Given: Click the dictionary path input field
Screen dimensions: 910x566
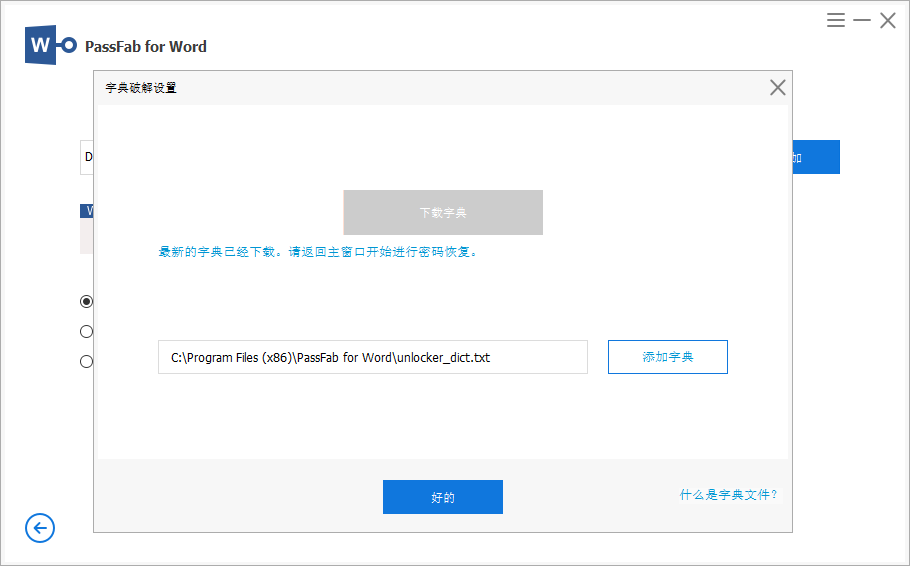Looking at the screenshot, I should 373,357.
